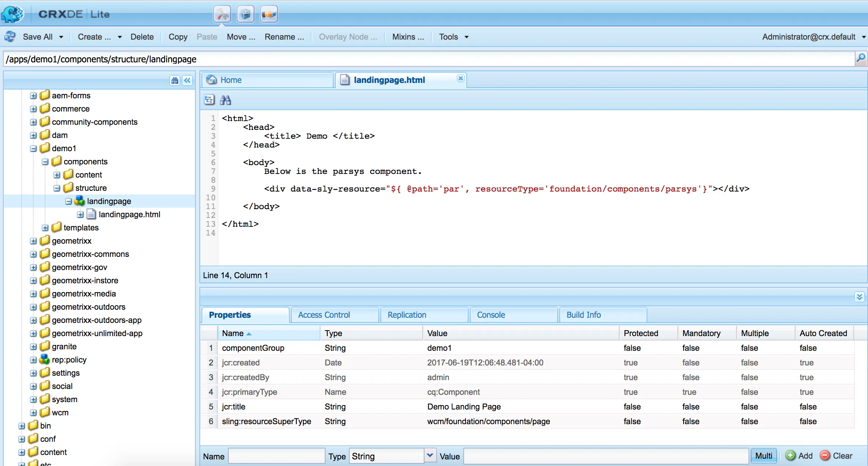Screen dimensions: 868x466
Task: Click the refresh icon beside Save All
Action: click(x=10, y=37)
